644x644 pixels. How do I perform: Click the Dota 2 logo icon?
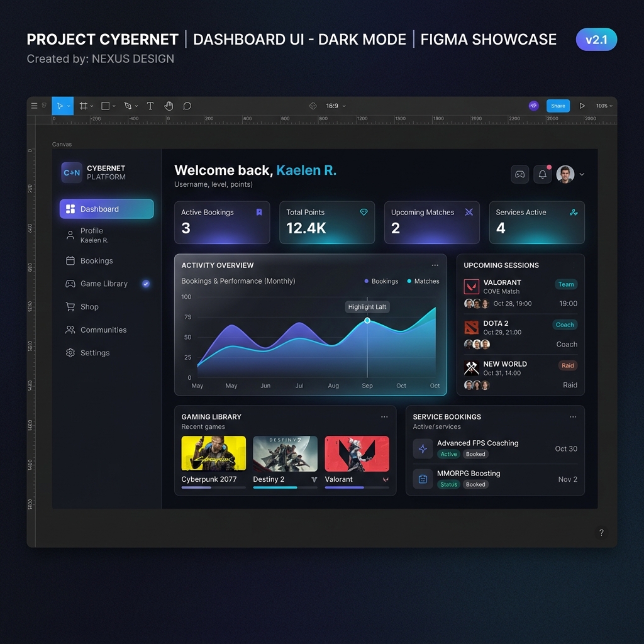pyautogui.click(x=472, y=327)
